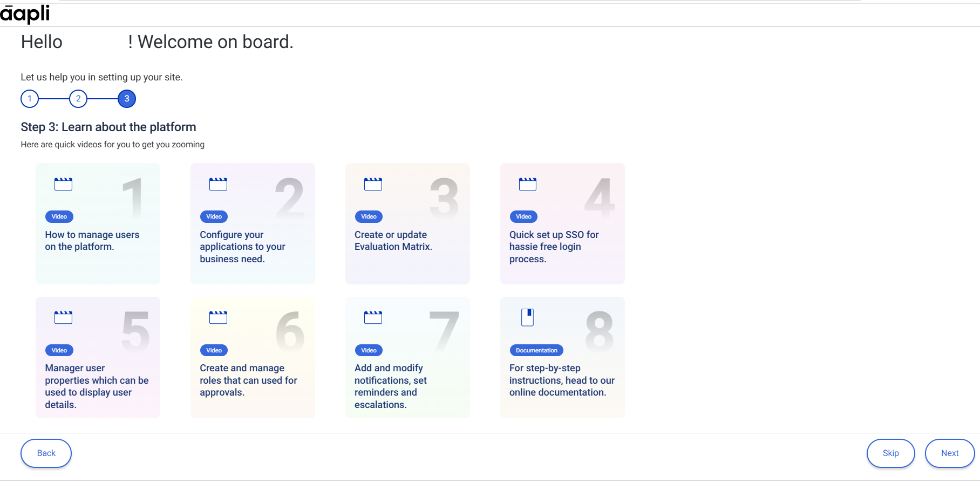Click the clapperboard icon on roles card

click(x=218, y=317)
